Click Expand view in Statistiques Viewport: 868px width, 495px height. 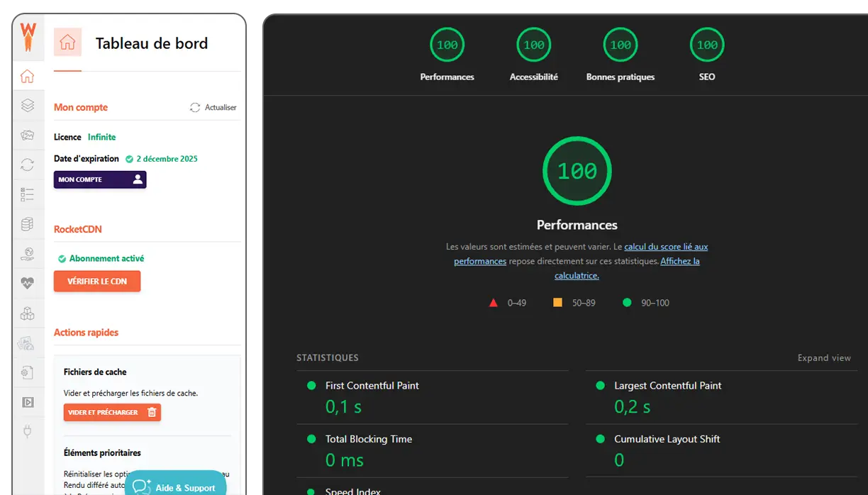tap(823, 358)
